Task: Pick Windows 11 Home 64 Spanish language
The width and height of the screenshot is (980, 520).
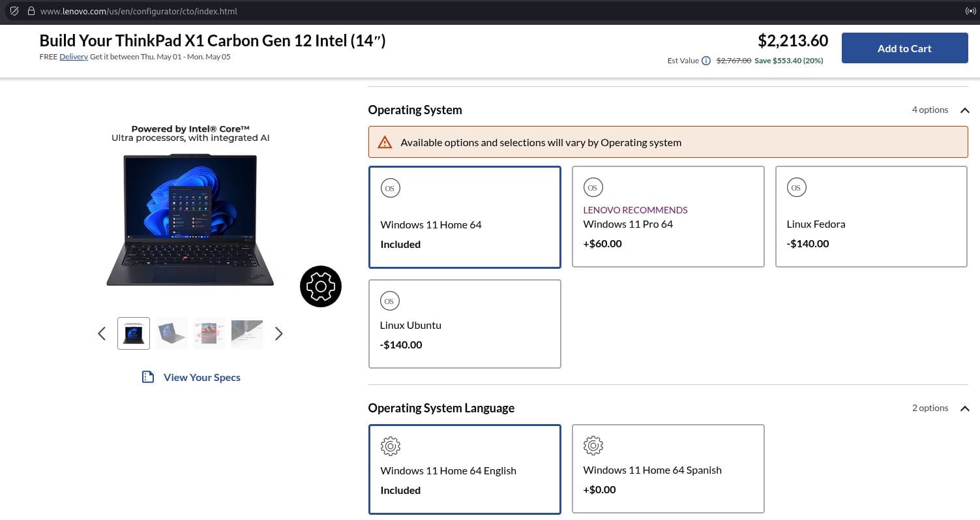Action: [668, 468]
